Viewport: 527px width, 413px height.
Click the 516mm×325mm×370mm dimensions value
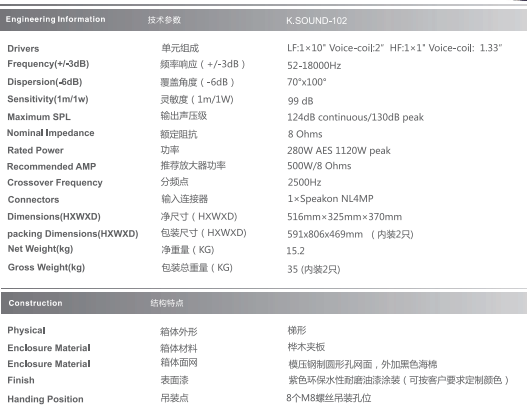tap(344, 217)
